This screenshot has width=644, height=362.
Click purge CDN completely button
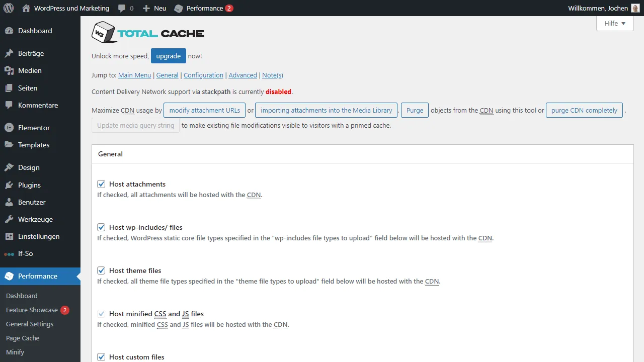click(584, 110)
